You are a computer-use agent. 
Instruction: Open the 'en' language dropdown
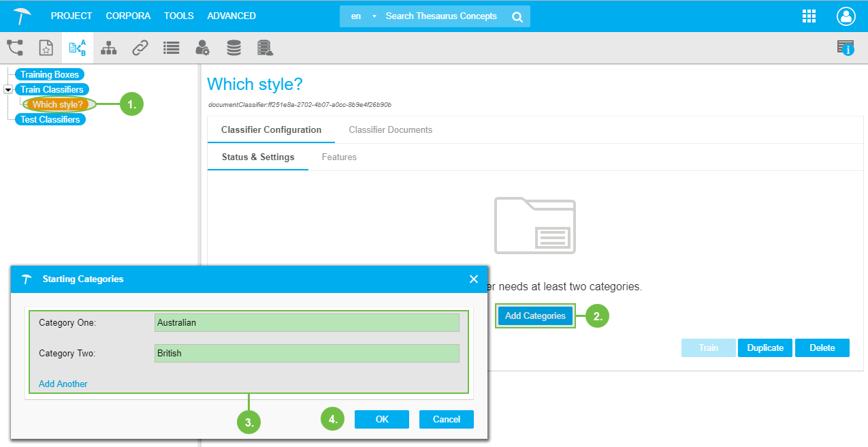(x=362, y=16)
